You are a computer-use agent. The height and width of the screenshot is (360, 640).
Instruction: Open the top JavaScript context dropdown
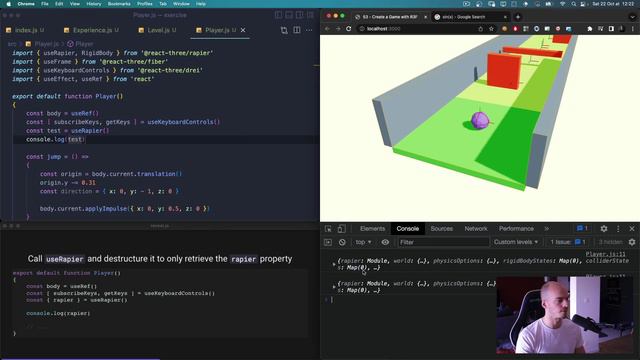click(x=363, y=242)
